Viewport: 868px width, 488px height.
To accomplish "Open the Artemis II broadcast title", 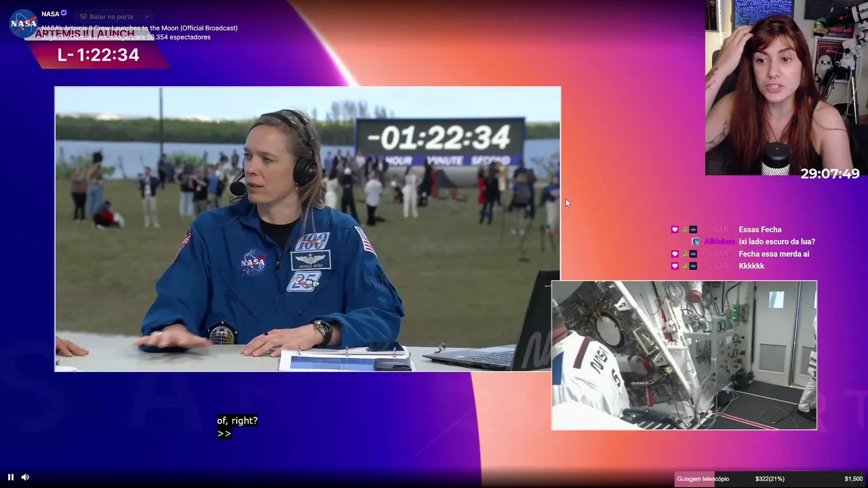I will [x=140, y=28].
